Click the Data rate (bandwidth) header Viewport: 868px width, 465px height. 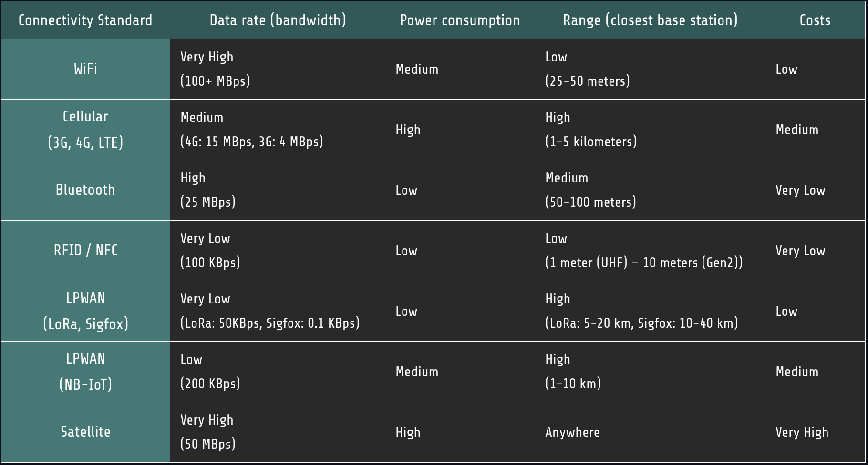(x=278, y=20)
